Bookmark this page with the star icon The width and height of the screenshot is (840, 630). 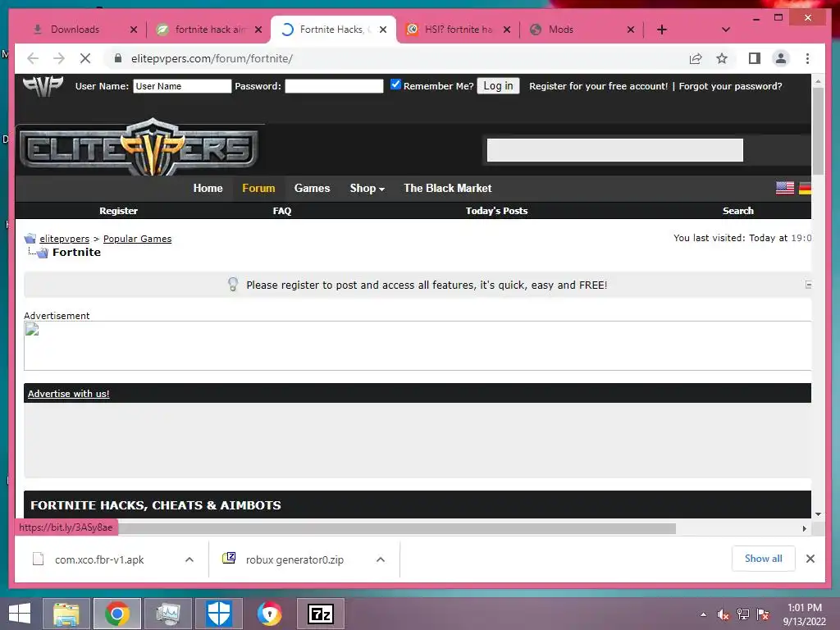(722, 58)
